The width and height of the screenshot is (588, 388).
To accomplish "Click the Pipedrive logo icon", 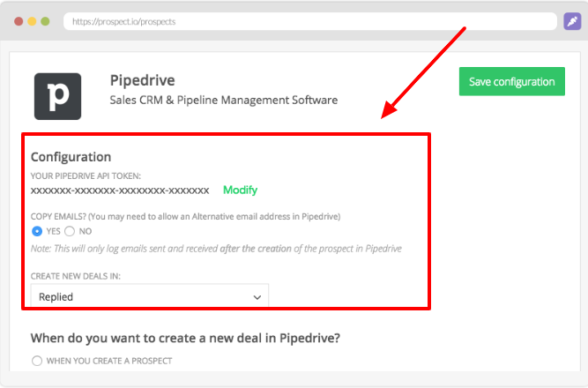I will (x=58, y=96).
